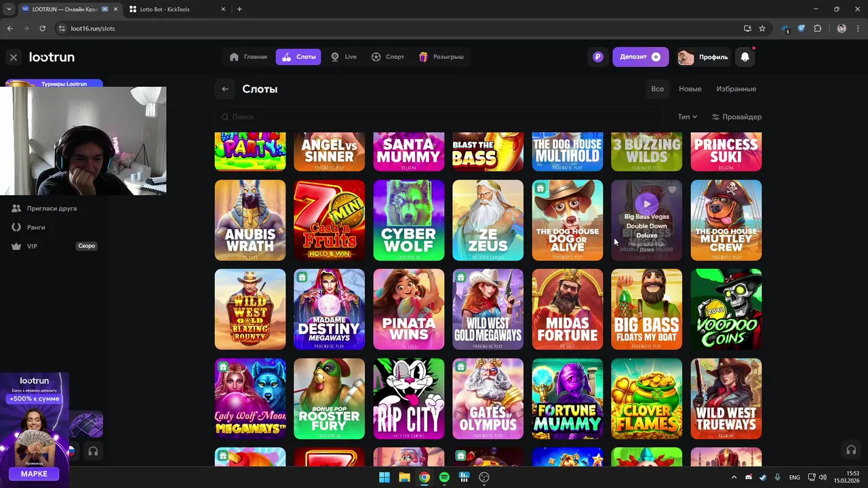Open Ze Zeus slot
The width and height of the screenshot is (868, 488).
pos(488,220)
